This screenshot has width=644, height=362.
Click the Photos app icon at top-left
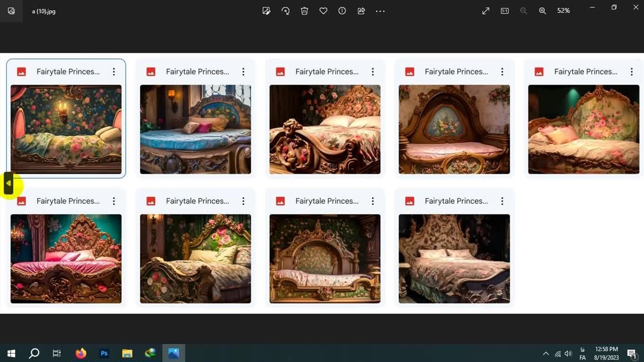coord(11,11)
